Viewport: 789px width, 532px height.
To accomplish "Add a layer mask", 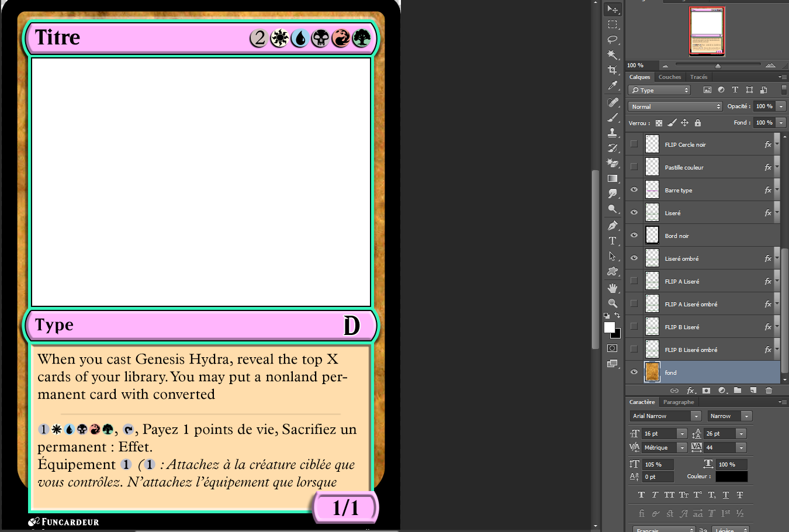I will coord(707,391).
